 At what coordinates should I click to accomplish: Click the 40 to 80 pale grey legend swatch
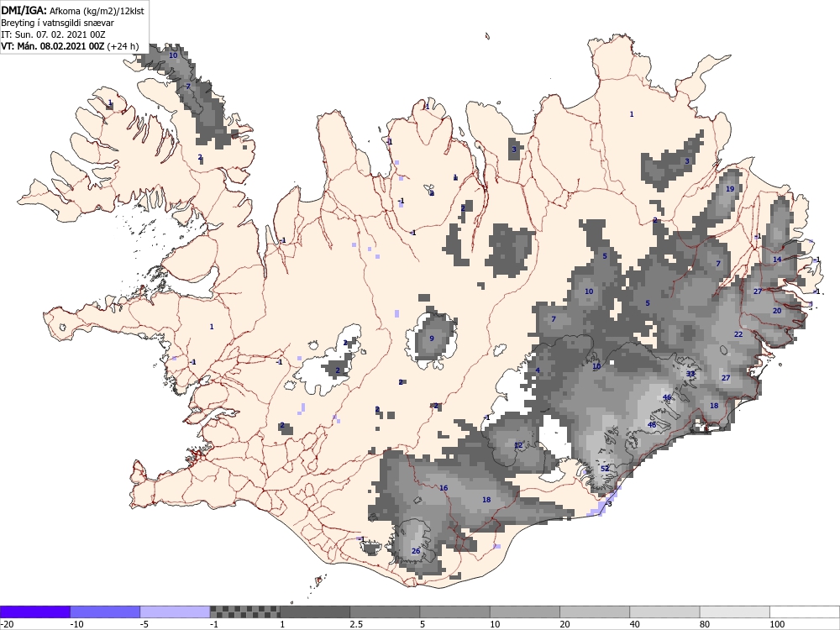664,612
